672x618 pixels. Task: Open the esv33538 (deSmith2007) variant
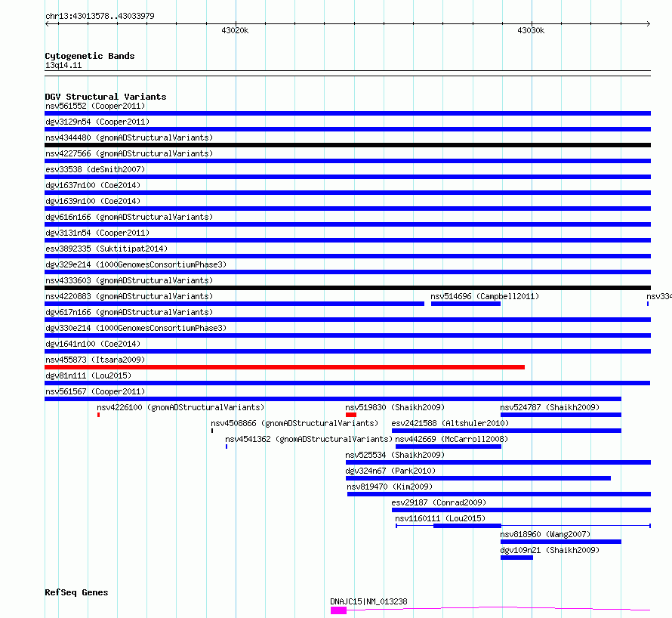coord(95,169)
